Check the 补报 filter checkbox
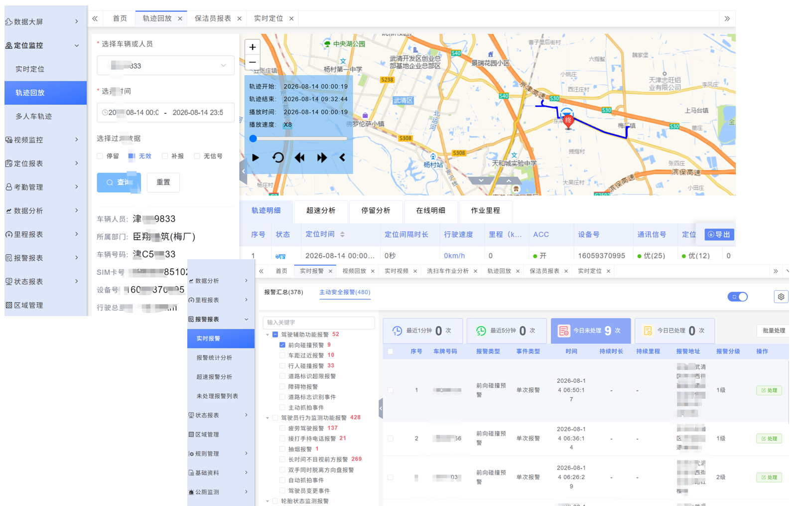Screen dimensions: 812x506 click(165, 156)
